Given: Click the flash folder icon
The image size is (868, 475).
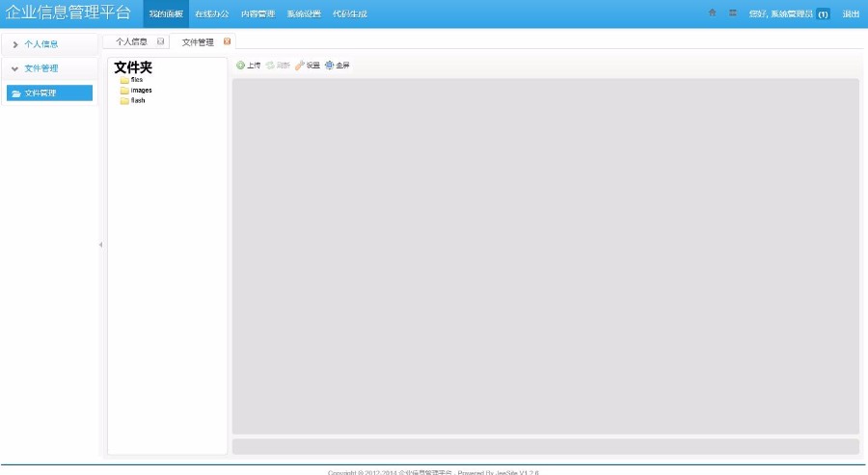Looking at the screenshot, I should coord(124,100).
